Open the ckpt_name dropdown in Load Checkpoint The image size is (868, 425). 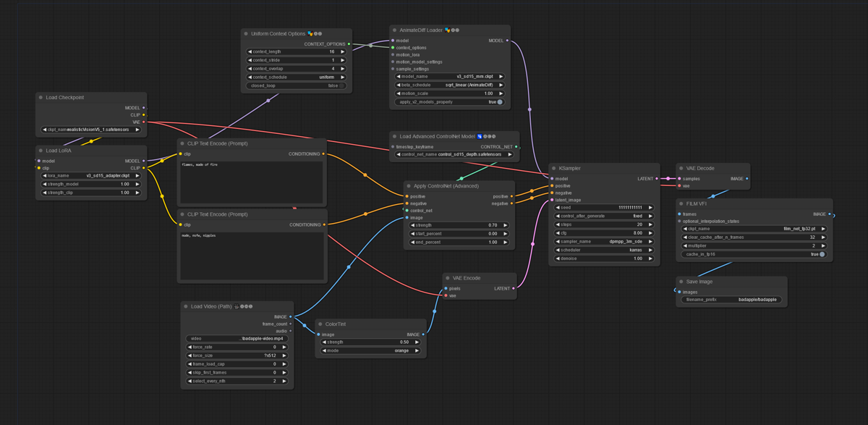[x=91, y=130]
